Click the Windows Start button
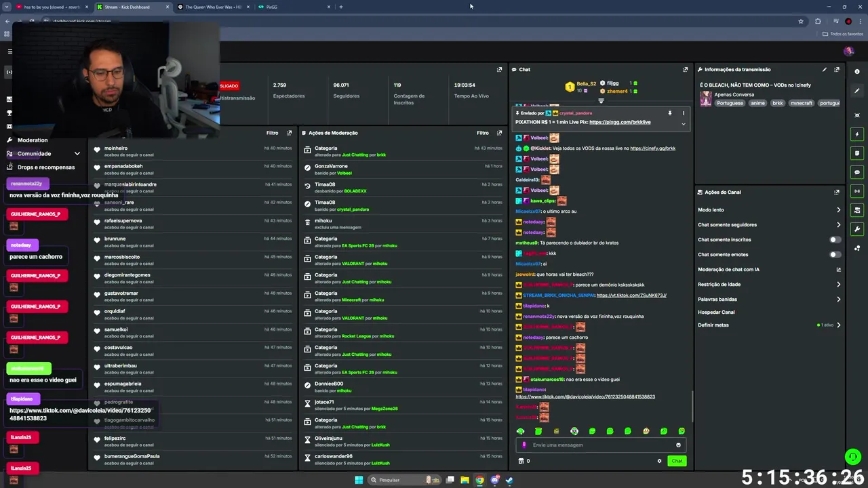The height and width of the screenshot is (488, 868). click(x=359, y=480)
